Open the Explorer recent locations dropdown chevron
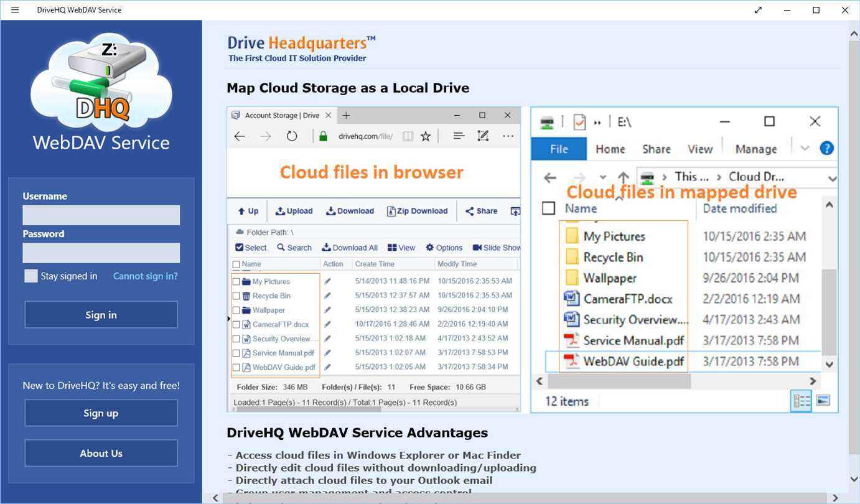The height and width of the screenshot is (504, 860). (602, 178)
